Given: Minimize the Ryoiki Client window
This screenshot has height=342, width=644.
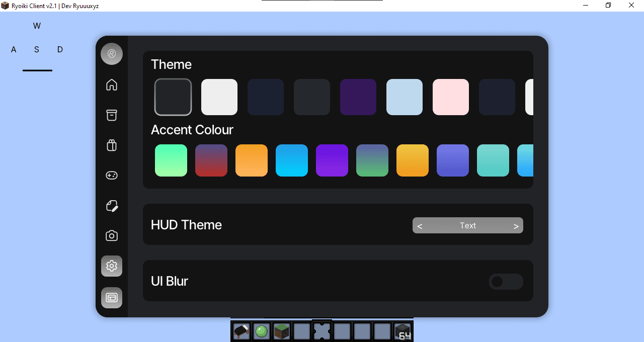Looking at the screenshot, I should [586, 5].
